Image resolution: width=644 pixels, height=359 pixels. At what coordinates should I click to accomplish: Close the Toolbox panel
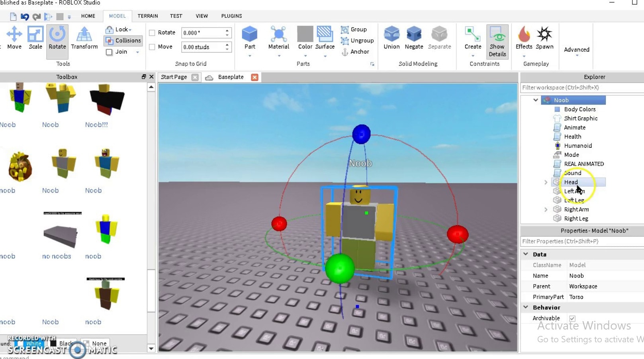(x=151, y=77)
